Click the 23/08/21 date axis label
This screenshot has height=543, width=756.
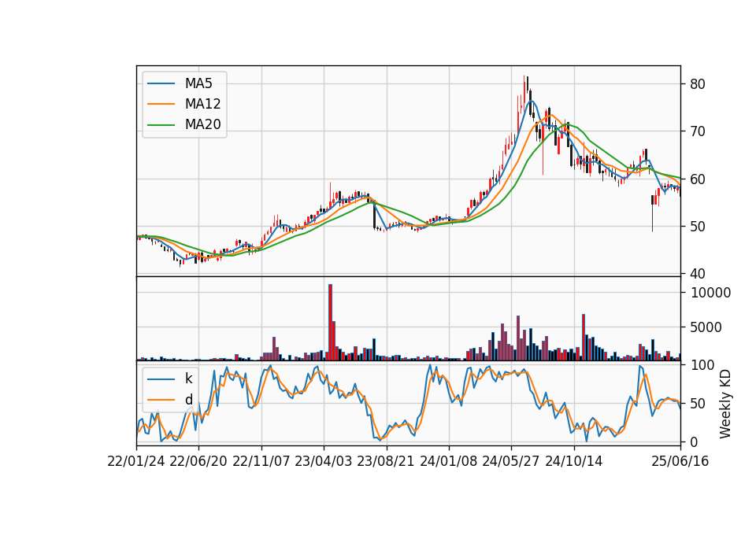(386, 461)
